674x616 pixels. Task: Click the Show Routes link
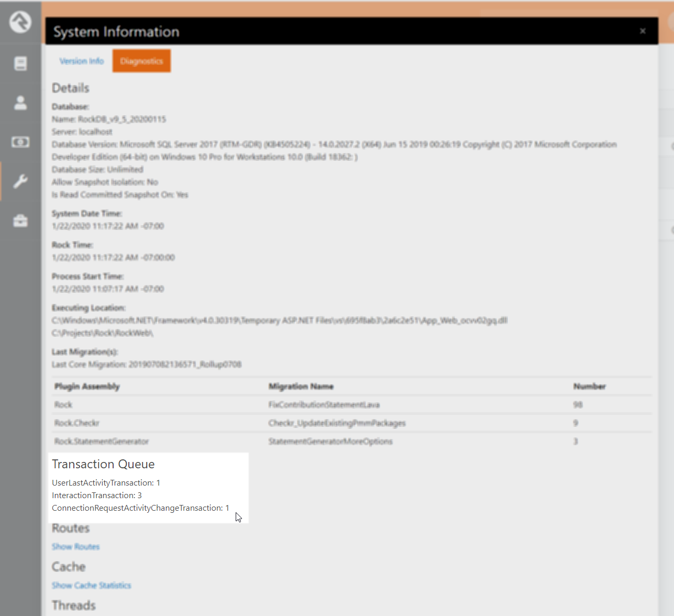(x=75, y=546)
